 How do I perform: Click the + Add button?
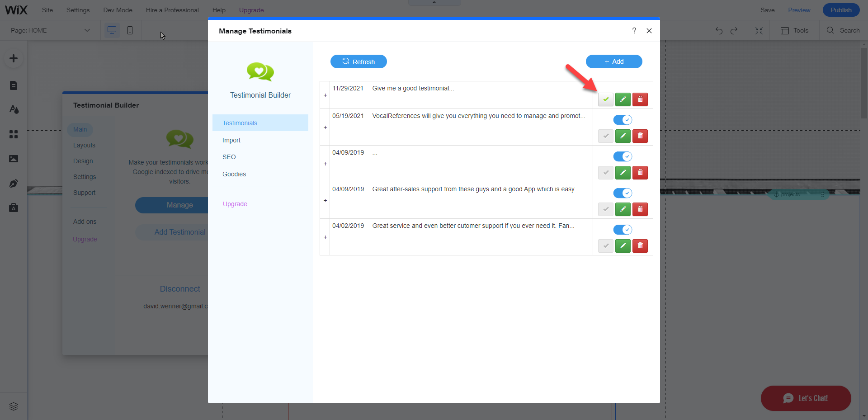point(614,61)
